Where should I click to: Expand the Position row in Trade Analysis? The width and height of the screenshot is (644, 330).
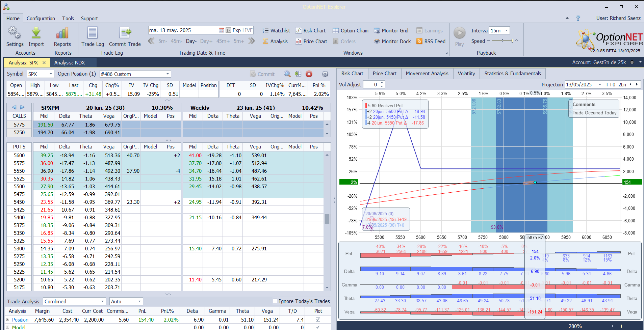8,319
